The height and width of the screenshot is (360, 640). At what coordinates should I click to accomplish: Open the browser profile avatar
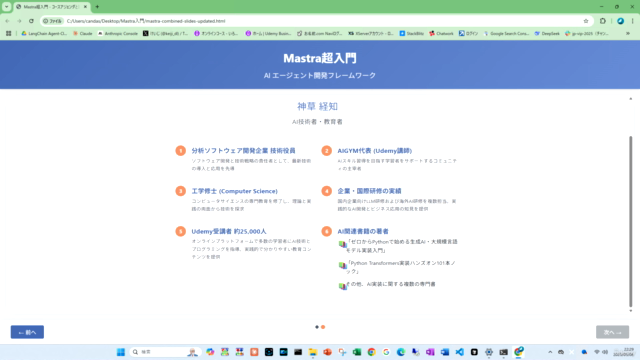[x=620, y=21]
